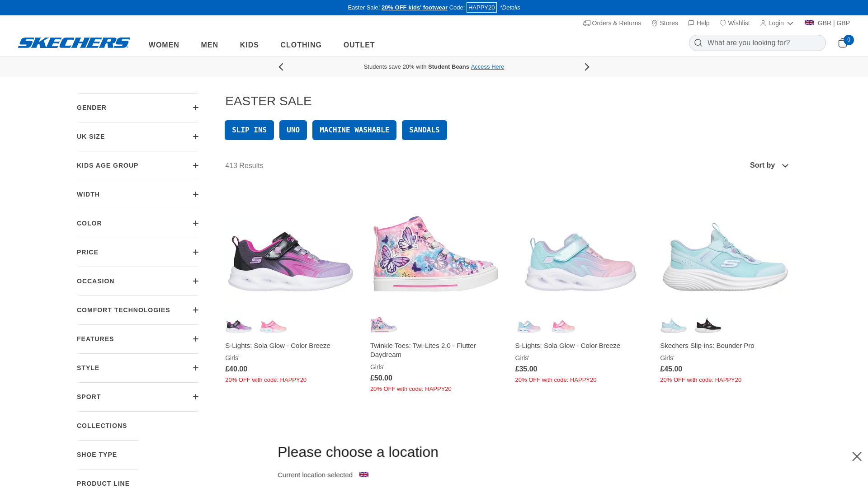Viewport: 868px width, 488px height.
Task: Filter by Machine Washable button
Action: point(354,130)
